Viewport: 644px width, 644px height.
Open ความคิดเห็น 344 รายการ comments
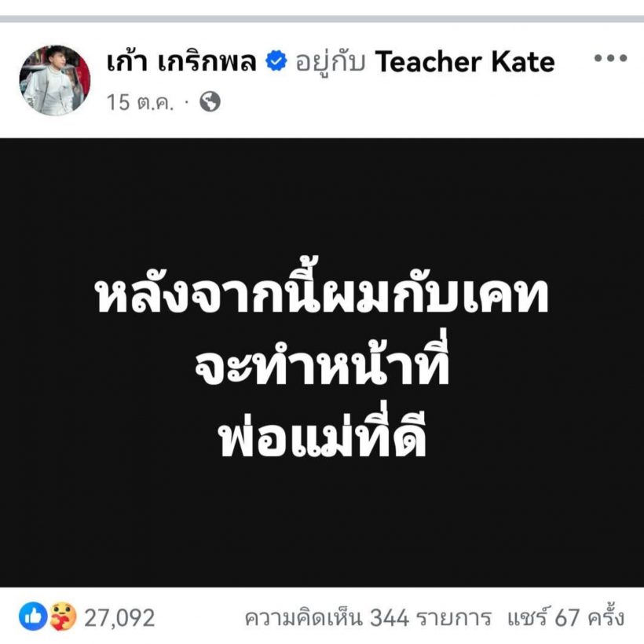pyautogui.click(x=368, y=617)
